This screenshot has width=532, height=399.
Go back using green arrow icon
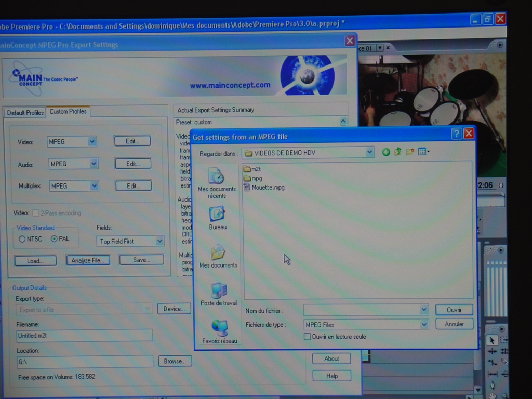point(386,152)
